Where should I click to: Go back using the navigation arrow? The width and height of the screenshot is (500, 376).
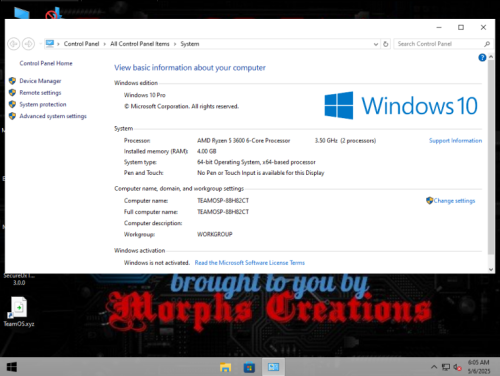coord(14,44)
